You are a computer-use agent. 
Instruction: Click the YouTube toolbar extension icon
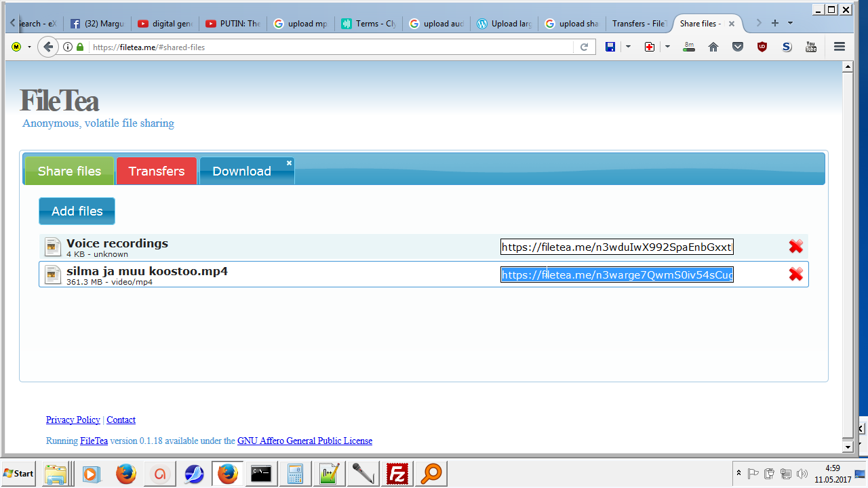coord(811,47)
